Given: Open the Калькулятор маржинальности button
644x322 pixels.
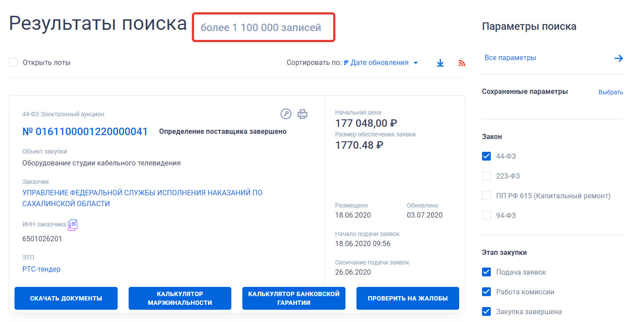Looking at the screenshot, I should [x=180, y=298].
